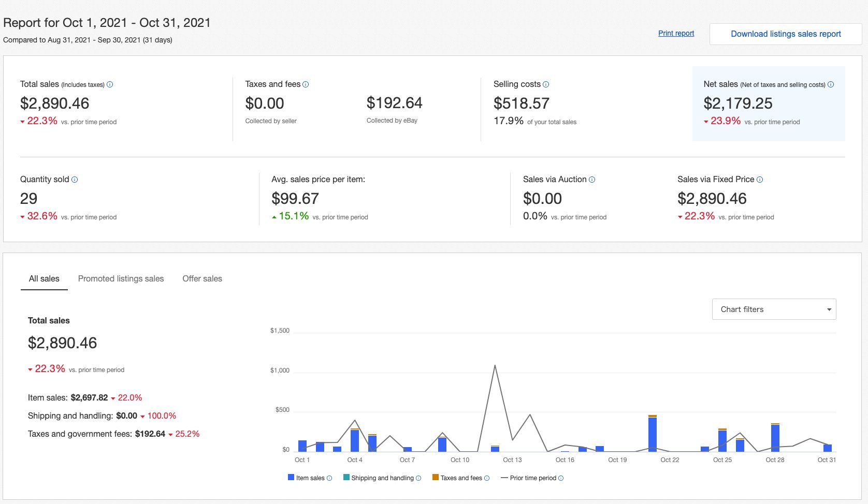Select the Offer sales tab

202,278
